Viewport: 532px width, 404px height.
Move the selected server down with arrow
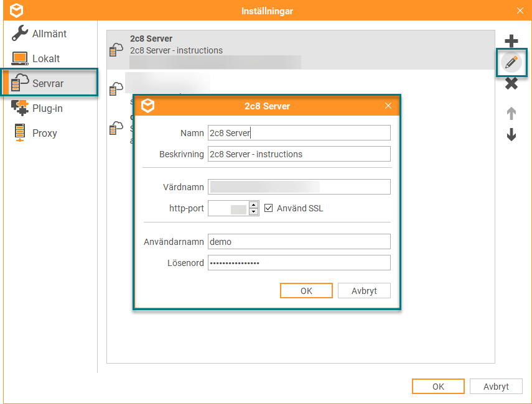(511, 134)
